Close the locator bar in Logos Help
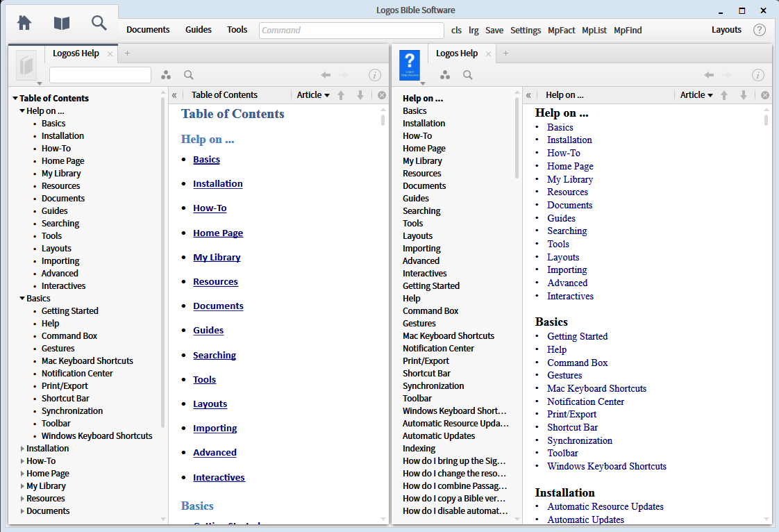 click(x=765, y=95)
